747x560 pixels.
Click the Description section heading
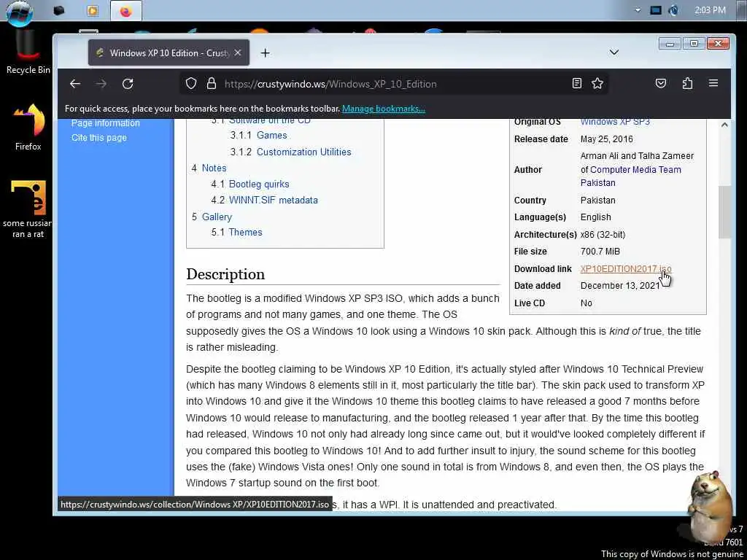225,274
